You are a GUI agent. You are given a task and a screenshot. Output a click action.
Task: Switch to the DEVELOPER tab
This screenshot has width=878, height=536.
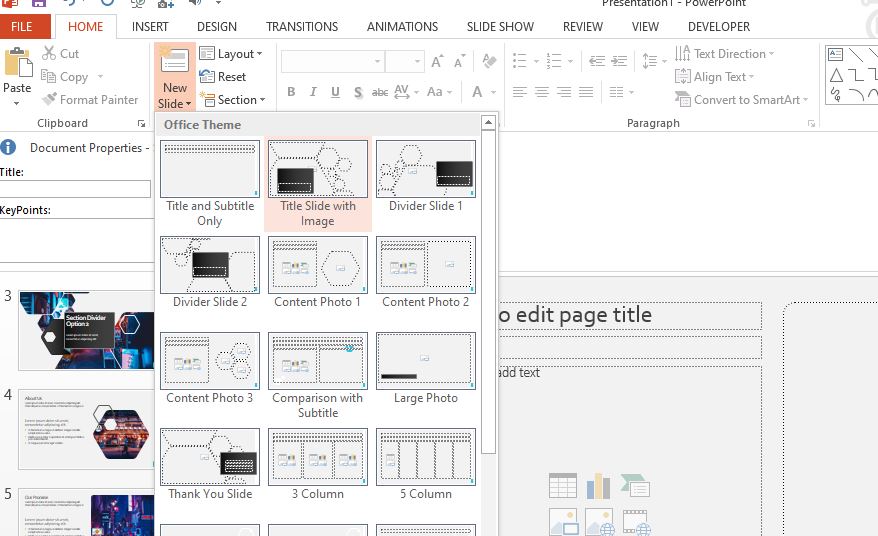(718, 27)
